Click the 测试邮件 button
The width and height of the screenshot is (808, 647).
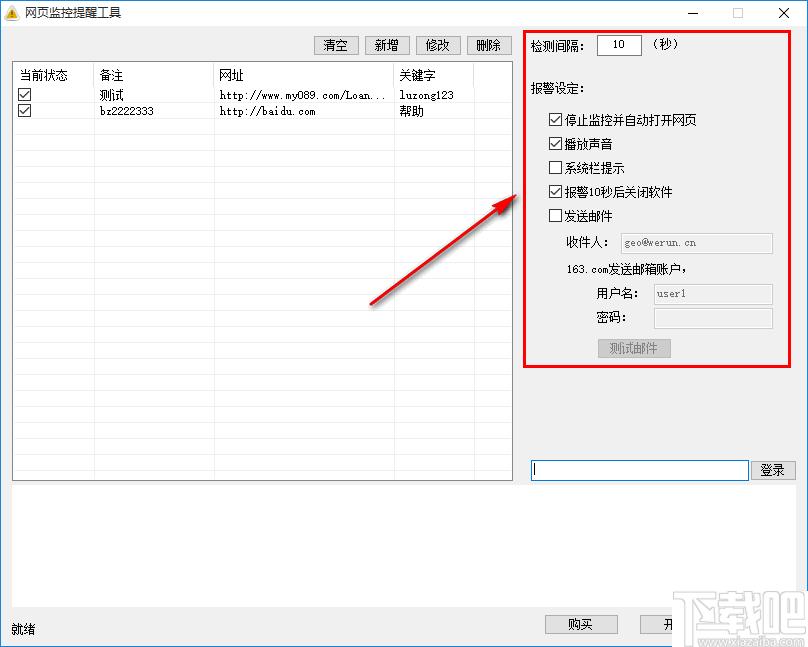pos(634,349)
